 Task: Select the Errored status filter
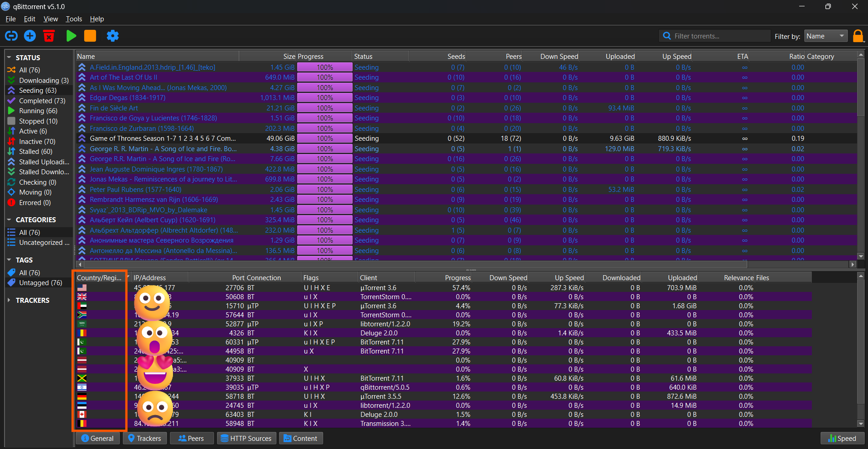(x=34, y=203)
